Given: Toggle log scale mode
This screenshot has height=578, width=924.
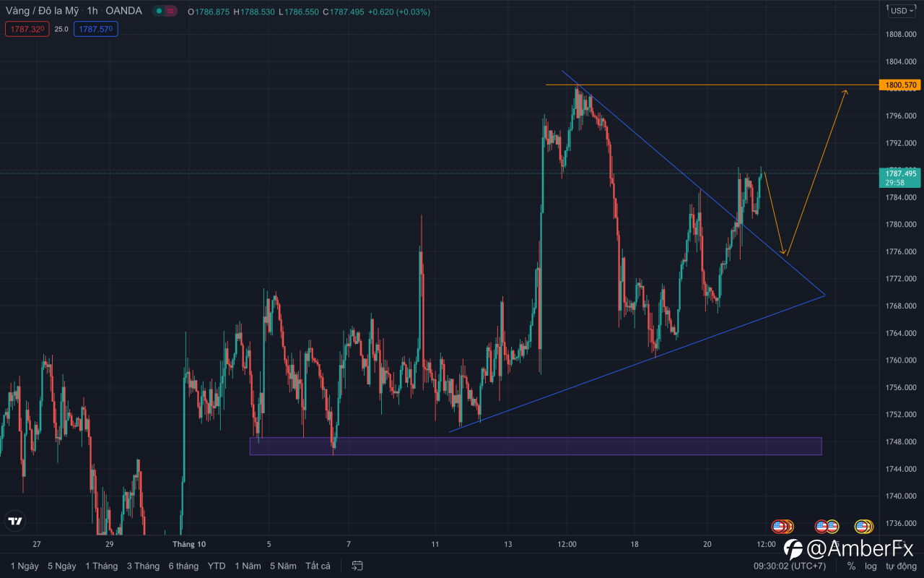Looking at the screenshot, I should pos(871,566).
